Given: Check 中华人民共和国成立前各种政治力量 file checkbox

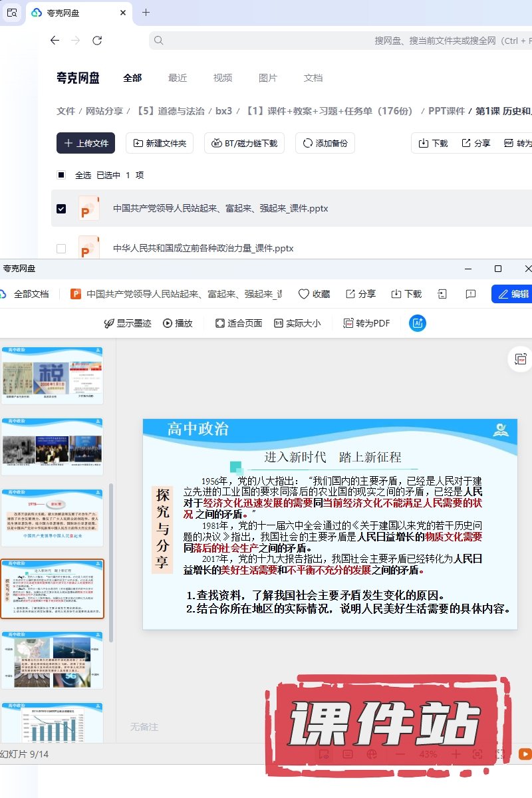Looking at the screenshot, I should (x=61, y=249).
